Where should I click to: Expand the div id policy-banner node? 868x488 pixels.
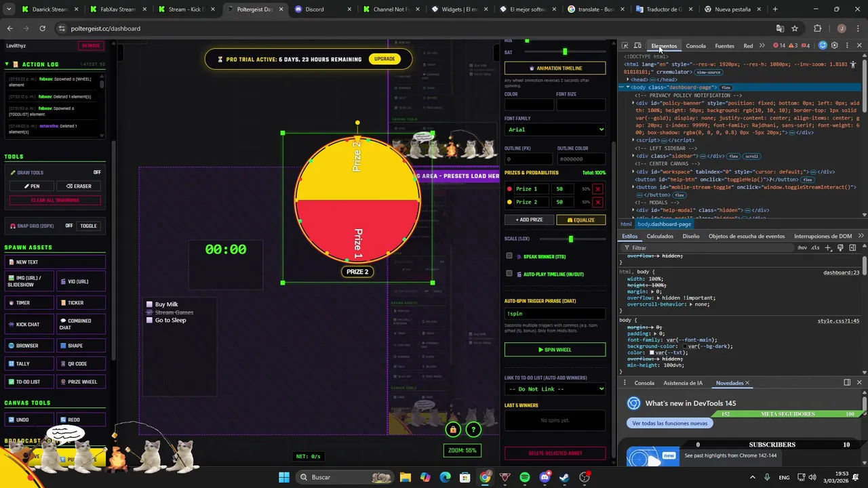point(633,103)
